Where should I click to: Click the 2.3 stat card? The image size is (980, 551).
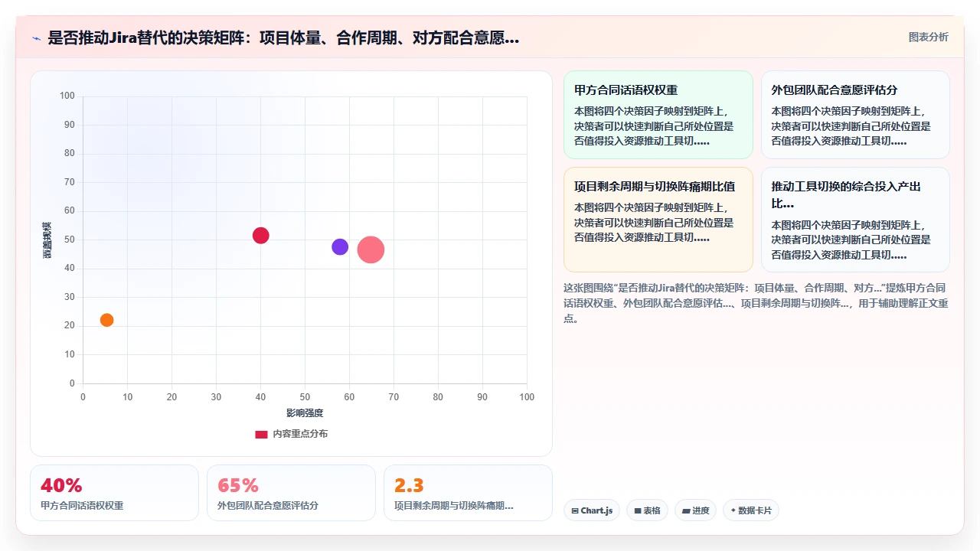click(x=468, y=493)
